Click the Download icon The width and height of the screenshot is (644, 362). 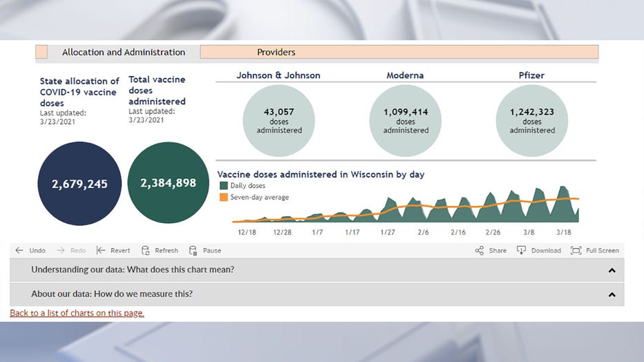(521, 250)
